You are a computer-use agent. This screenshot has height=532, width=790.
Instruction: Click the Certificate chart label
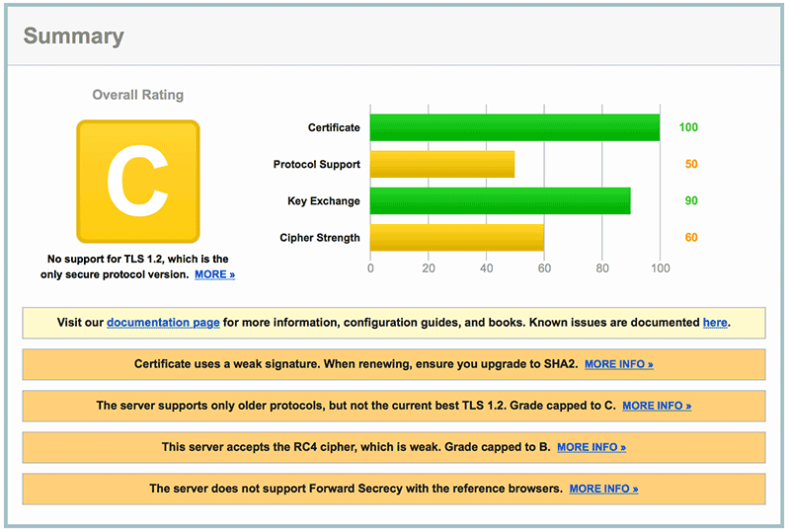pos(334,127)
